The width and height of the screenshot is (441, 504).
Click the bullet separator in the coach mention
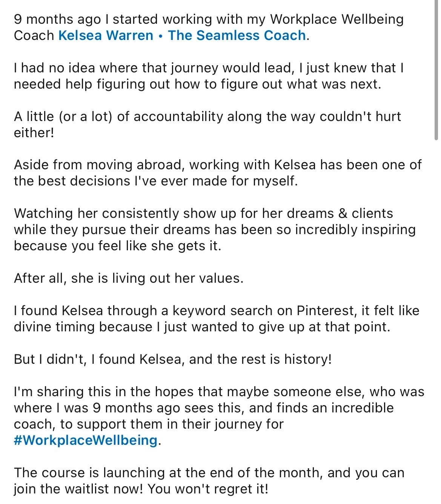(161, 36)
